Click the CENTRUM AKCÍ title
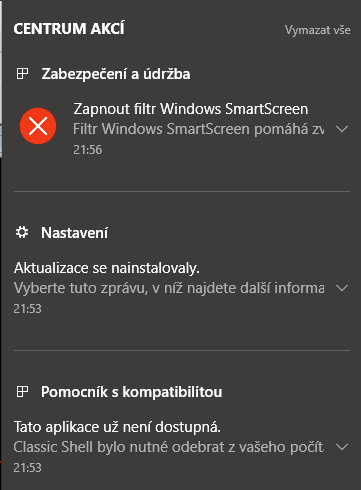The width and height of the screenshot is (361, 490). [69, 28]
